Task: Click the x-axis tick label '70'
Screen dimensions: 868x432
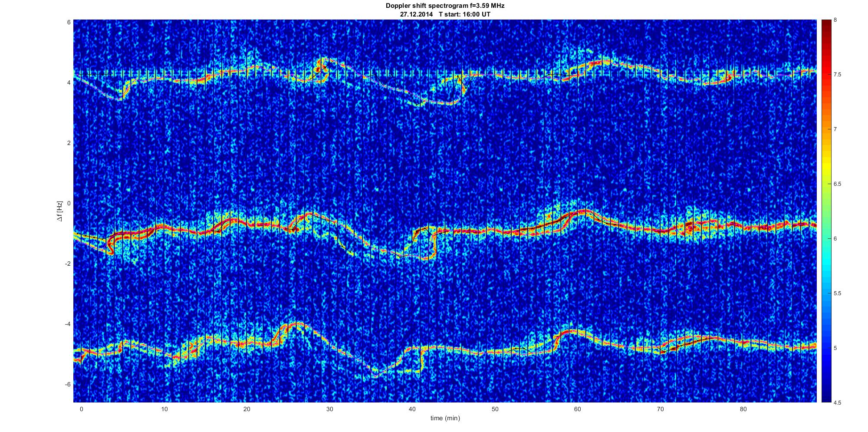Action: [x=661, y=409]
